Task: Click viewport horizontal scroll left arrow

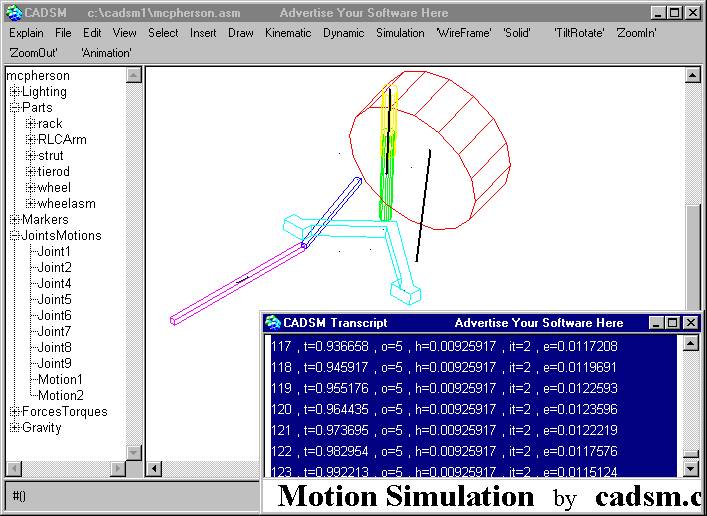Action: 154,469
